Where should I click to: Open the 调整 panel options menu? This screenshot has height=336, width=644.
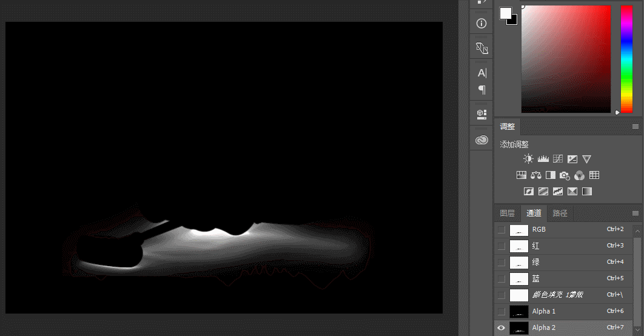(636, 127)
